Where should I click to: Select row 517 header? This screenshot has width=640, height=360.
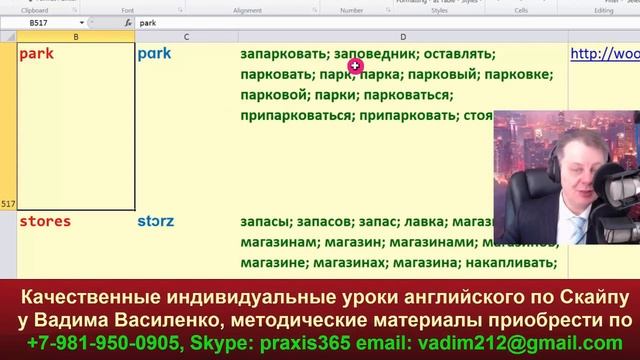pos(8,127)
